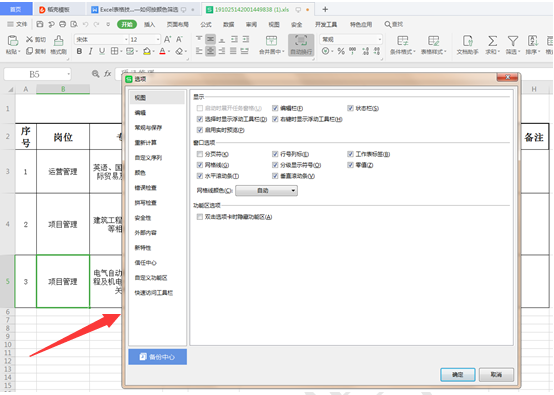Apply the thousands separator (000) style

(352, 52)
